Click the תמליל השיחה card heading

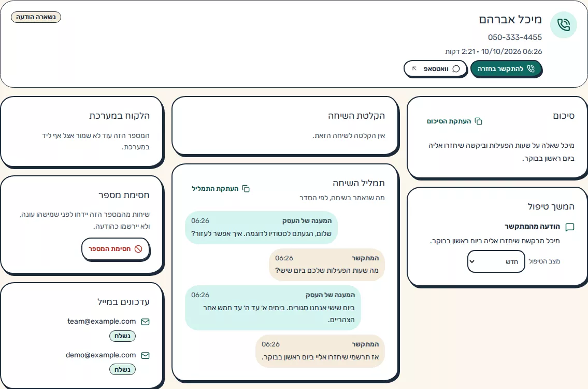(x=358, y=183)
